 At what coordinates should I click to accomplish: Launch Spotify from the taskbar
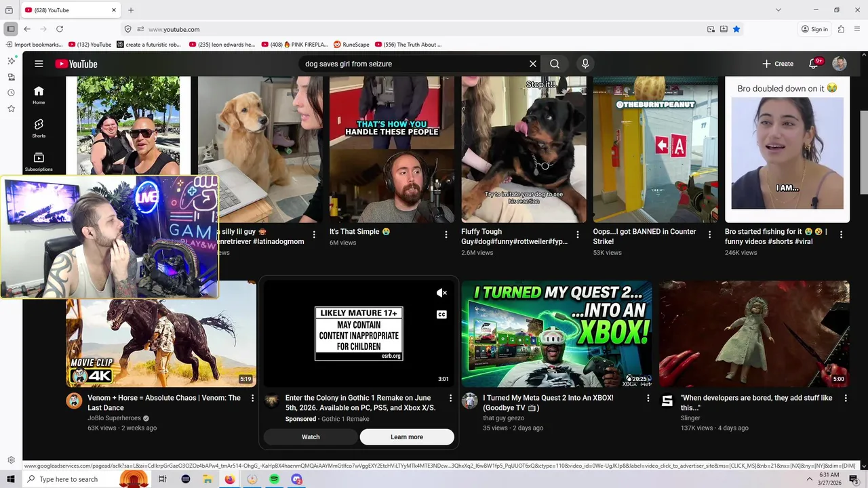pyautogui.click(x=274, y=479)
